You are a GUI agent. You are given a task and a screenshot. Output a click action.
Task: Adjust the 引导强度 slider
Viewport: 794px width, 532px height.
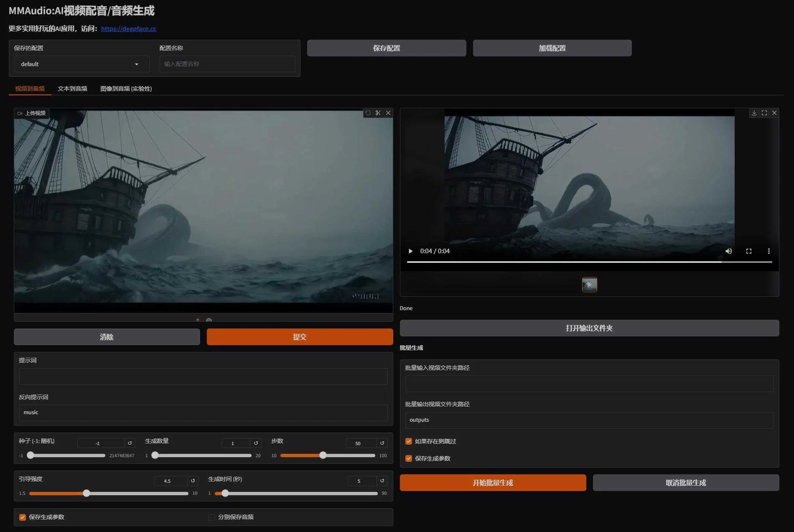pos(109,494)
